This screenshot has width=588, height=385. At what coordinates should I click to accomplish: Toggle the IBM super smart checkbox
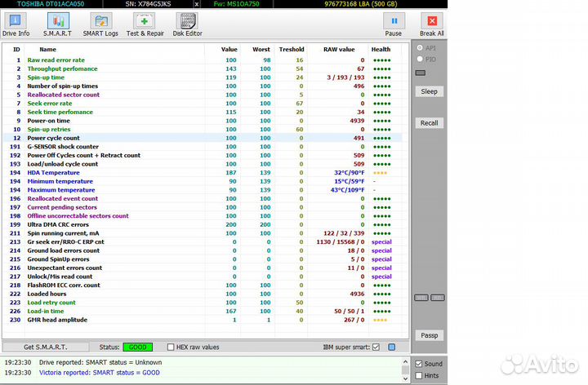(x=376, y=347)
